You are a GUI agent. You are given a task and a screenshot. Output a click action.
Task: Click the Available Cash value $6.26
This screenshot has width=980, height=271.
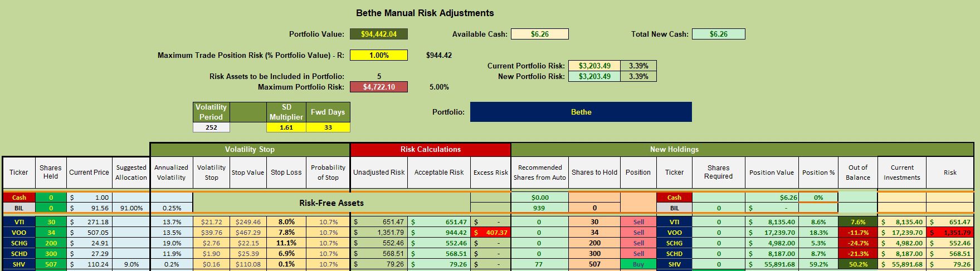(539, 34)
